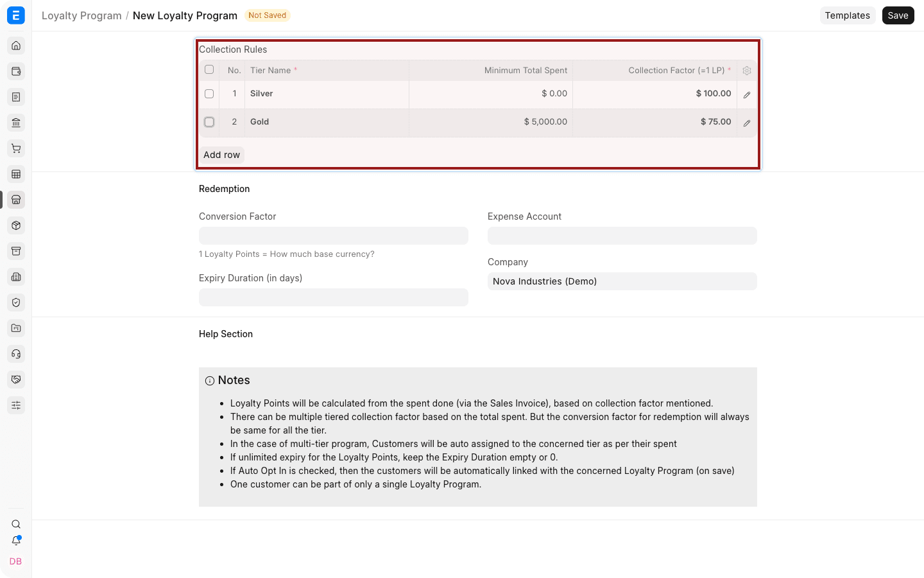Viewport: 924px width, 578px height.
Task: Edit the Silver row with pencil icon
Action: (x=747, y=95)
